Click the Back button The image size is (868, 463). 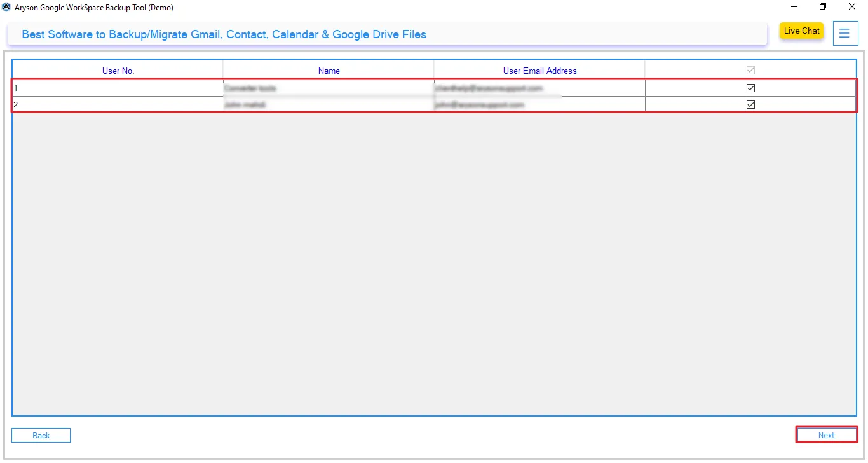click(41, 435)
